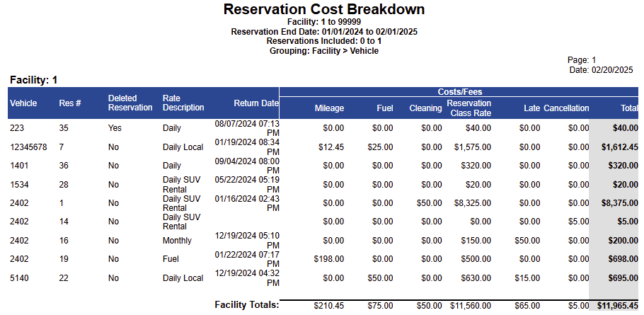
Task: Click the $8,325.00 reservation class rate
Action: point(472,202)
